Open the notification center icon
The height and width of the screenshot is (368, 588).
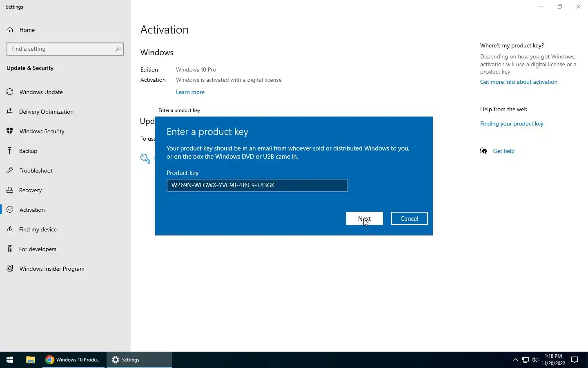pos(575,360)
